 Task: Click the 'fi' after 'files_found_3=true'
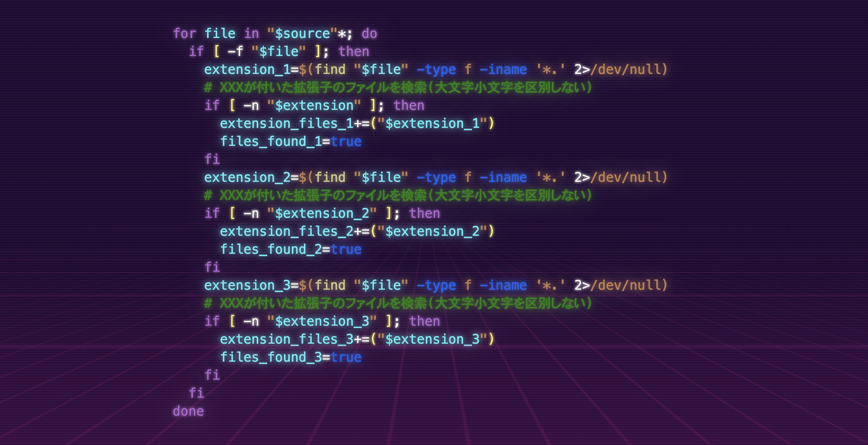coord(212,375)
